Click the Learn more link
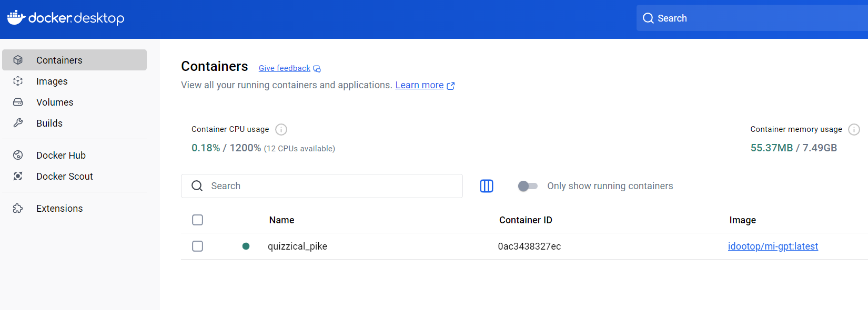 [419, 85]
